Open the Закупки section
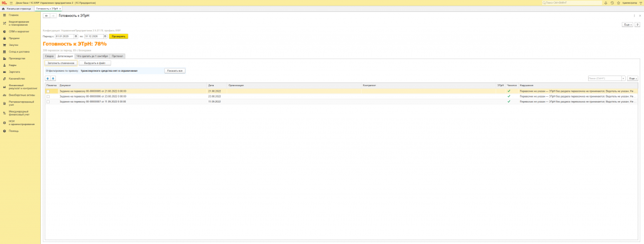Screen dimensions: 644x244 14,45
